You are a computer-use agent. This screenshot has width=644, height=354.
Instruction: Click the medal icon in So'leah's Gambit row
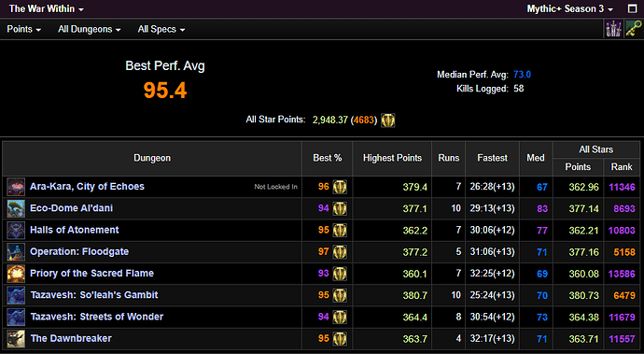tap(340, 295)
